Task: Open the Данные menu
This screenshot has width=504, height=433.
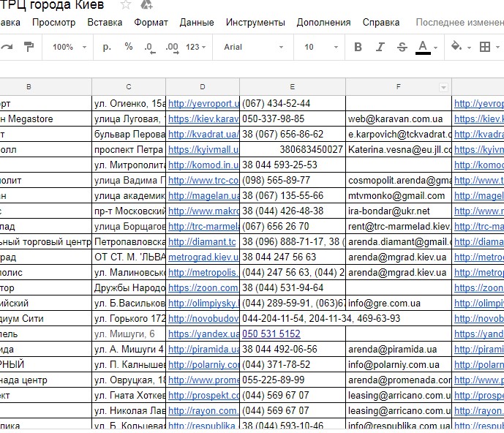Action: pyautogui.click(x=197, y=22)
